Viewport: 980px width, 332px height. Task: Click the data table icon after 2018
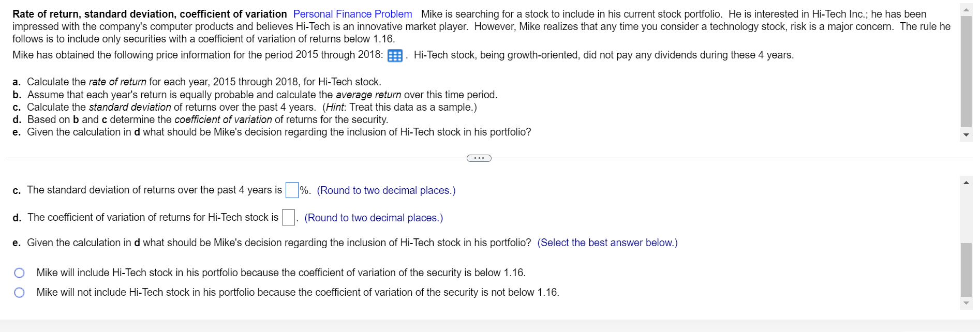395,55
